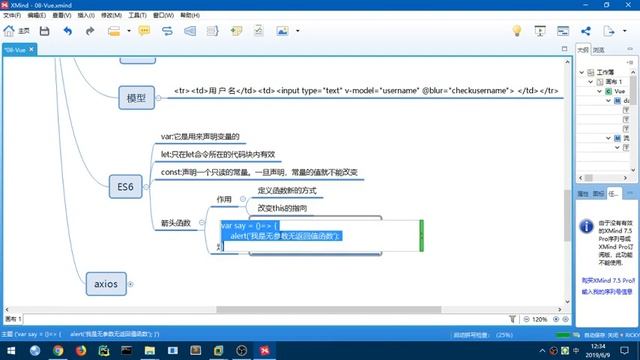Open the 文件(F) menu
The image size is (640, 360).
tap(12, 15)
